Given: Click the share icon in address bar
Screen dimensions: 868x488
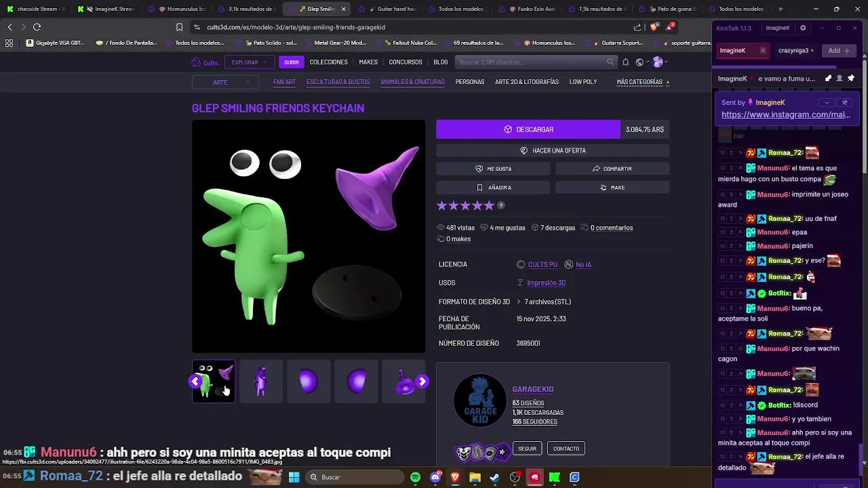Looking at the screenshot, I should point(637,27).
